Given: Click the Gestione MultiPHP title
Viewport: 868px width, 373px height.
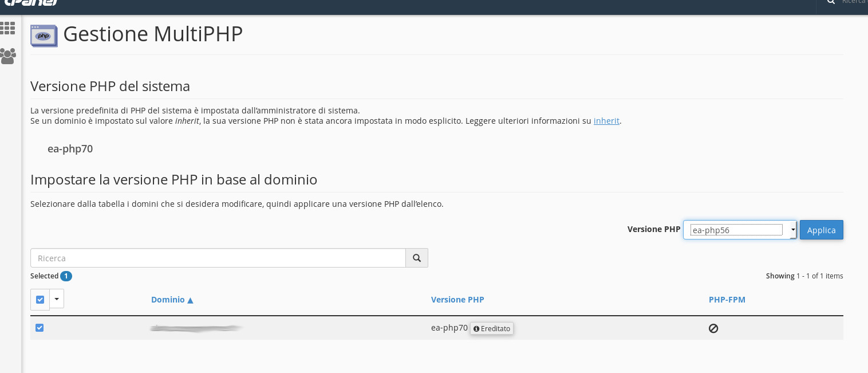Looking at the screenshot, I should [153, 34].
